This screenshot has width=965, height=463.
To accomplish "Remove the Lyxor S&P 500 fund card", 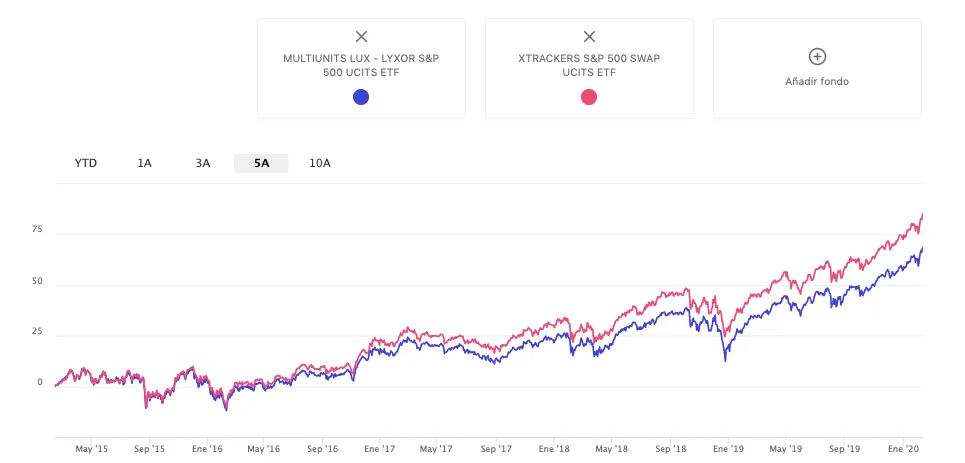I will (x=361, y=37).
